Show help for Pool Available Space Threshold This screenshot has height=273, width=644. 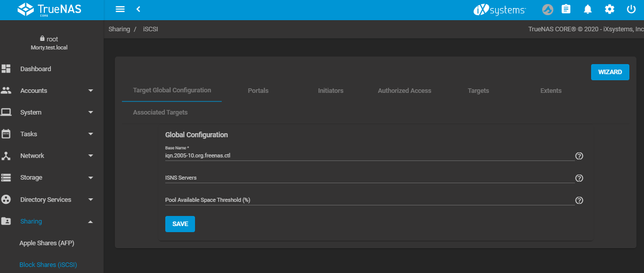pos(579,200)
